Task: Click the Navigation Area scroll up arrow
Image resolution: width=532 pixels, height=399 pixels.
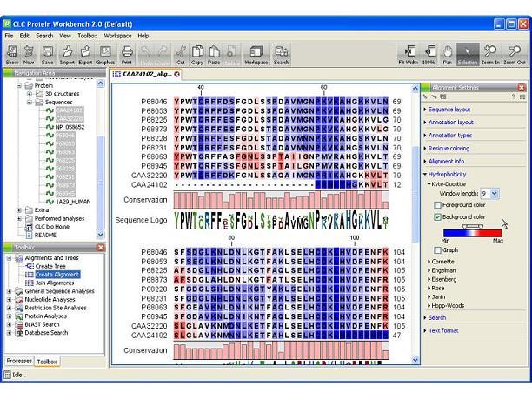Action: [101, 83]
